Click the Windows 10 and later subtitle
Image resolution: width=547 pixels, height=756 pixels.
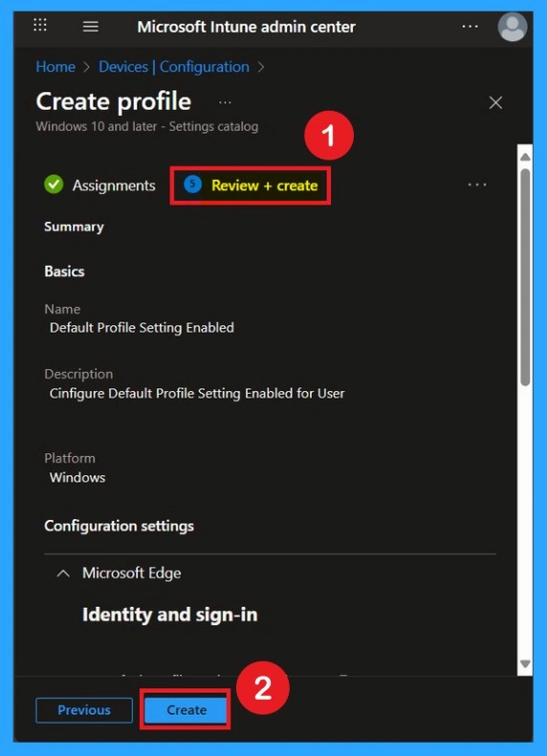click(x=146, y=127)
